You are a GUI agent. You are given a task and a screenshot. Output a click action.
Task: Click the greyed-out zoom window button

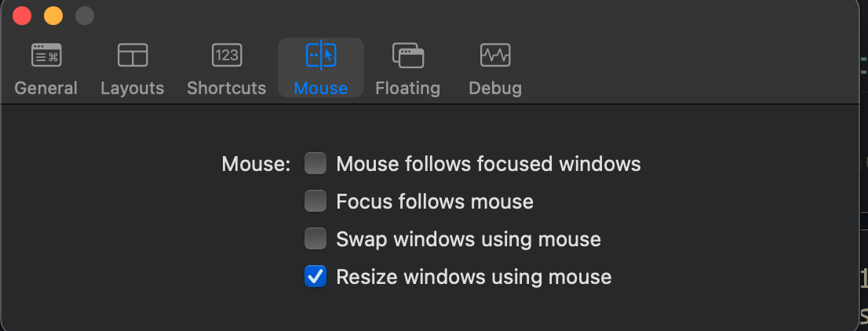click(84, 16)
